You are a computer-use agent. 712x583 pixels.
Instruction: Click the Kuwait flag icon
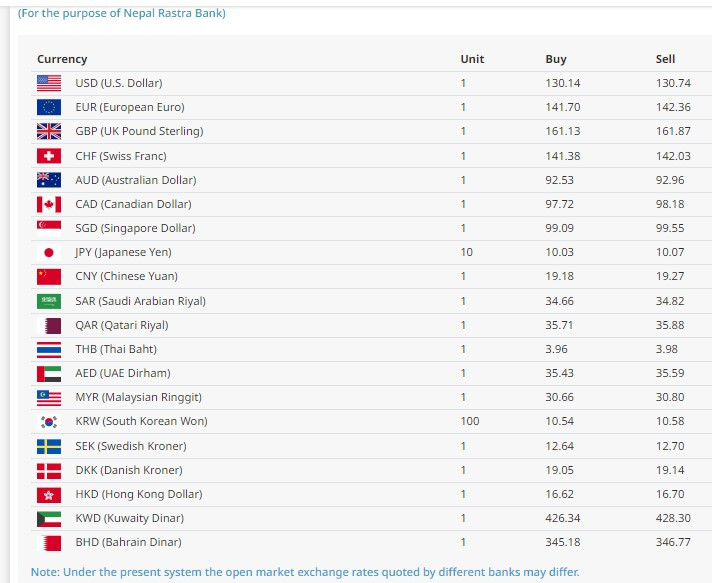49,518
